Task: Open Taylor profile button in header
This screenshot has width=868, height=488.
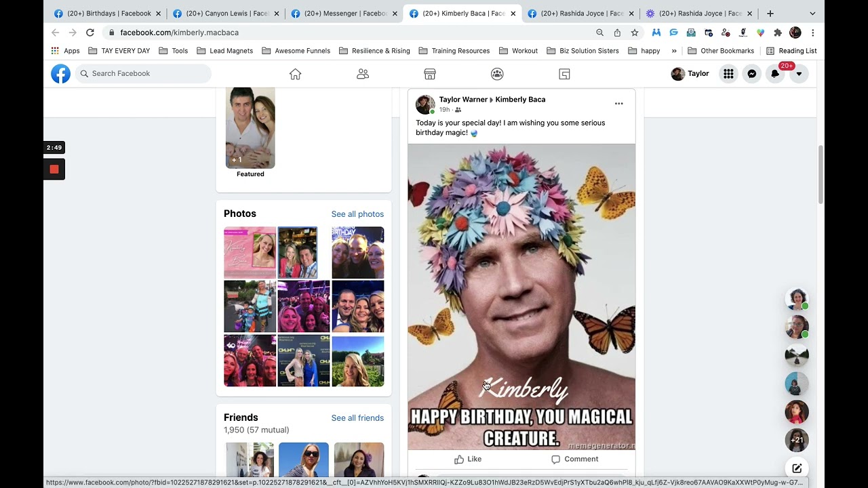Action: [690, 74]
